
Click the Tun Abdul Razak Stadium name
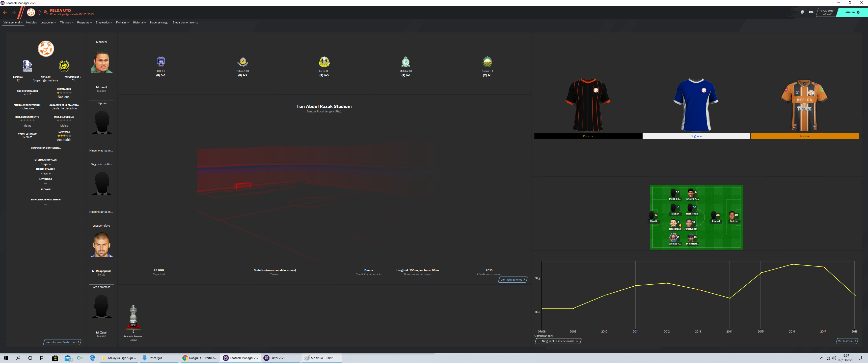pyautogui.click(x=324, y=106)
